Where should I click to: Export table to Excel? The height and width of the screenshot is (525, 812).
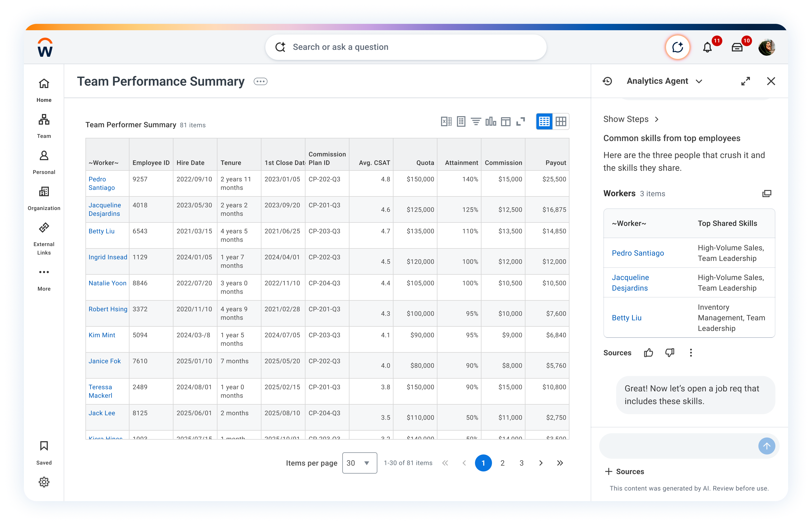[x=446, y=121]
